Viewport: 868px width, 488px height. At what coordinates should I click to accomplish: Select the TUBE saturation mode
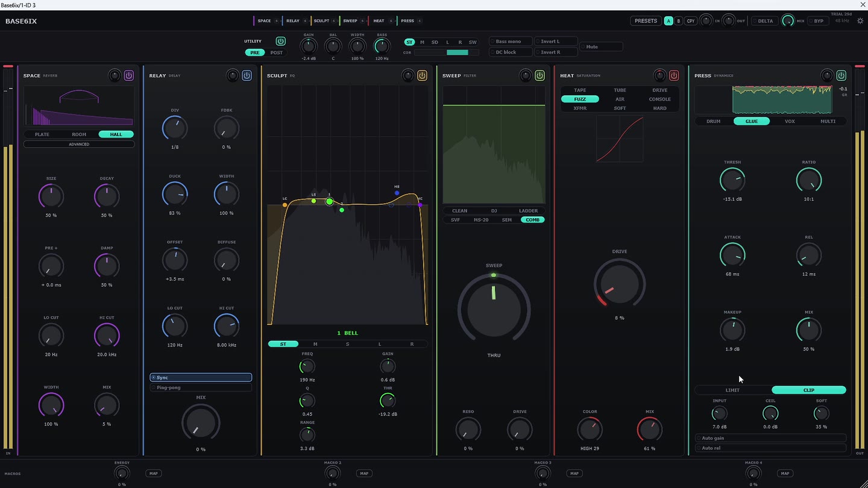(x=620, y=90)
